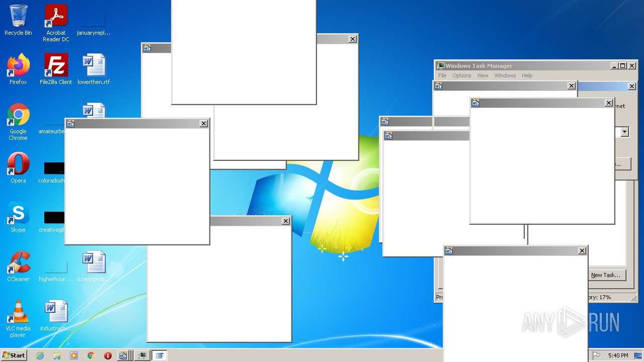Switch to Task Manager taskbar button

point(142,355)
